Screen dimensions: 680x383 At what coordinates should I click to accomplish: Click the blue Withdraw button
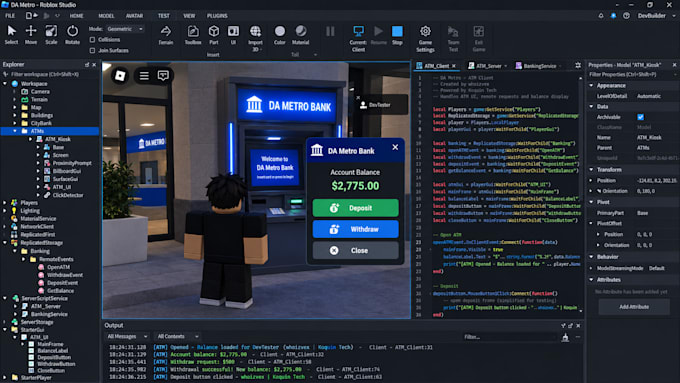pos(355,229)
